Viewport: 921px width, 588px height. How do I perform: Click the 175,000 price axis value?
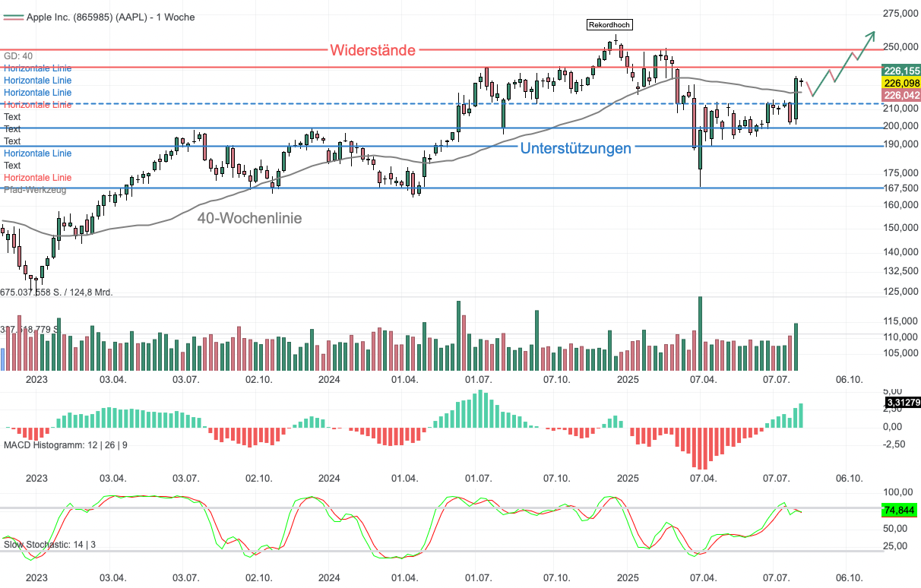[900, 173]
